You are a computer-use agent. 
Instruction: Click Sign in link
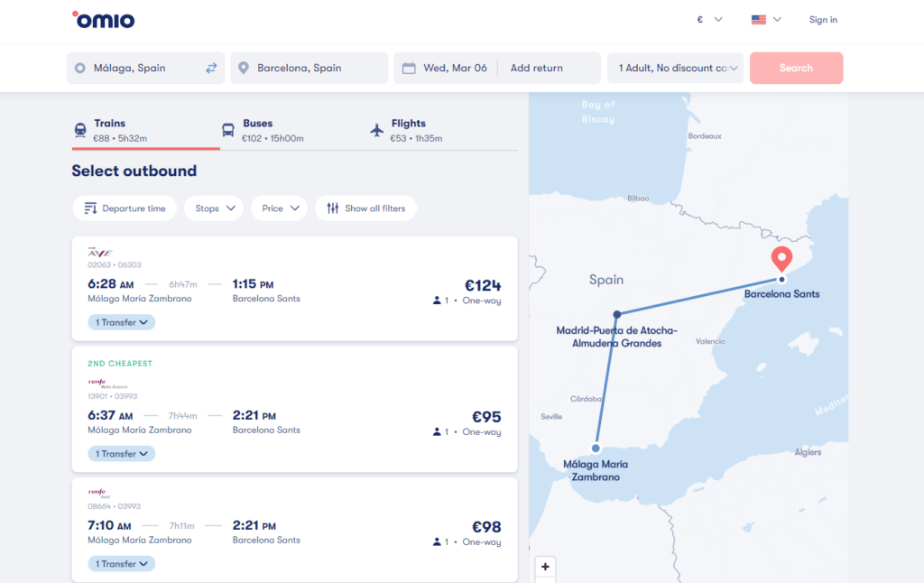point(823,20)
